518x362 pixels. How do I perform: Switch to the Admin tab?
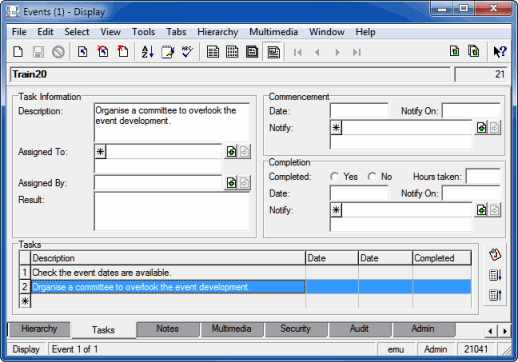(423, 329)
